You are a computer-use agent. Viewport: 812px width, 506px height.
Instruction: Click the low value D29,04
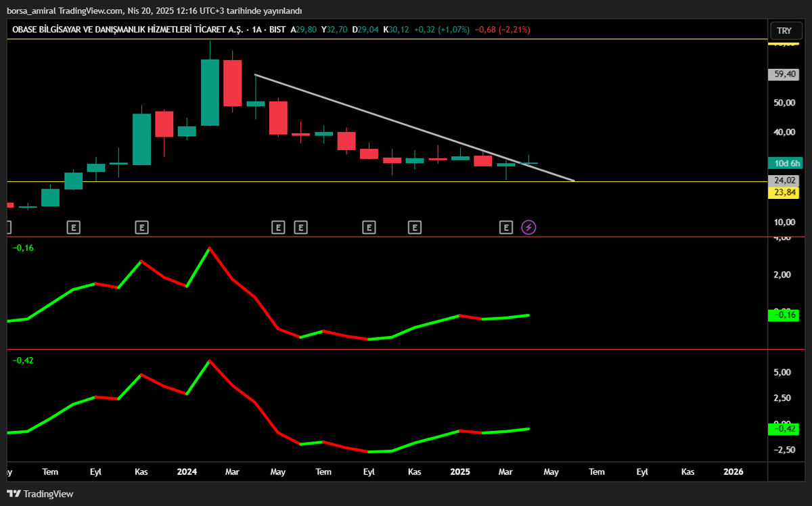pos(365,30)
